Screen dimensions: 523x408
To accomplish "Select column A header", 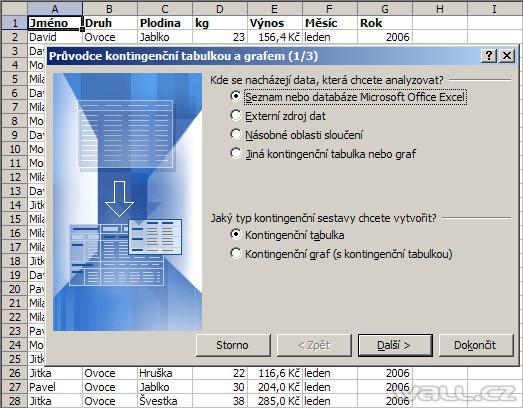I will 55,9.
